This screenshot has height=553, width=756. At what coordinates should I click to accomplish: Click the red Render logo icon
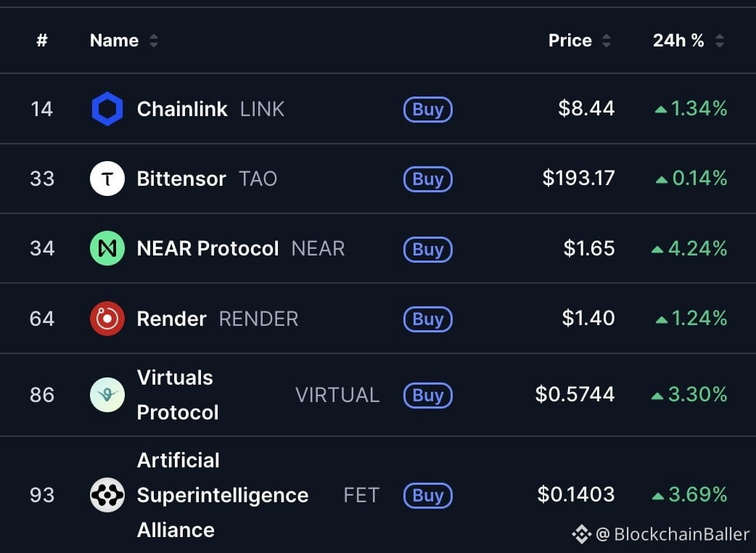[107, 319]
